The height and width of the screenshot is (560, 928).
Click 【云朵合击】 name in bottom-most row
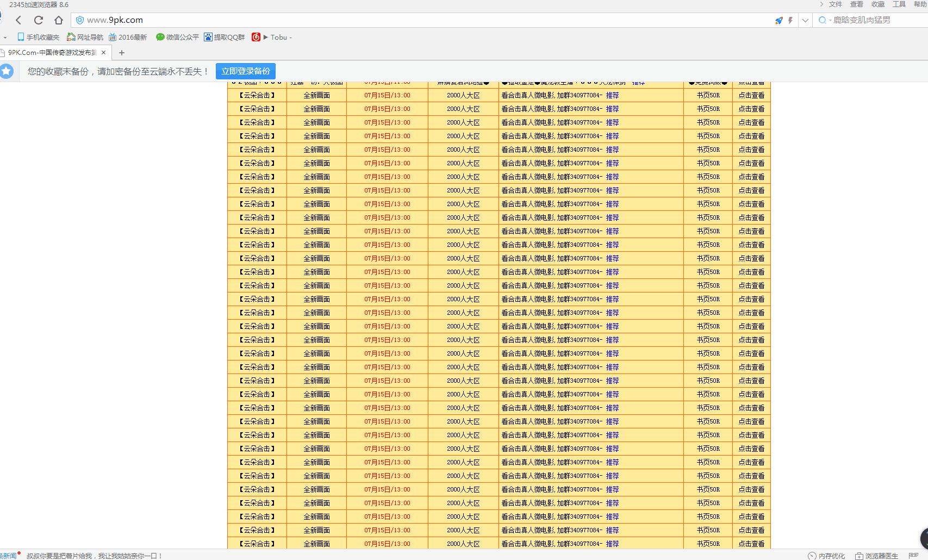tap(257, 544)
